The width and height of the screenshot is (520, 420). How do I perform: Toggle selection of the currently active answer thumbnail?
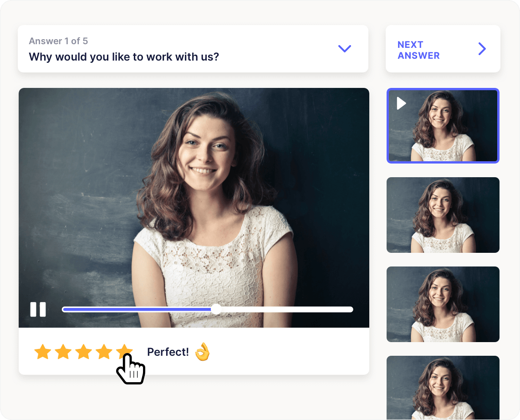(443, 125)
